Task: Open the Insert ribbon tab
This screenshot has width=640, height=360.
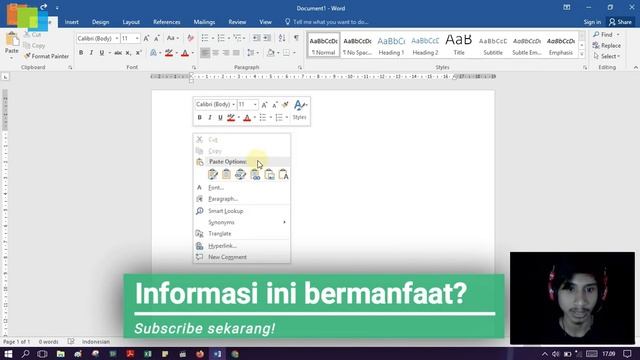Action: pos(72,22)
